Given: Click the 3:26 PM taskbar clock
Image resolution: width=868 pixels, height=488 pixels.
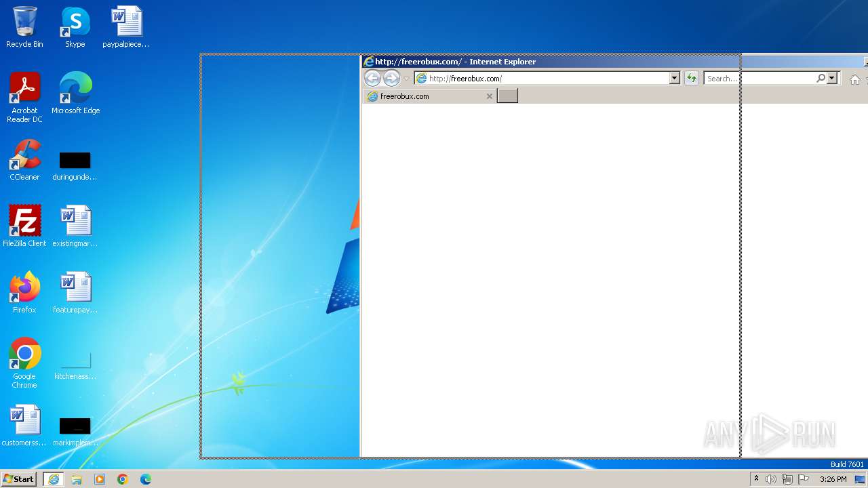Looking at the screenshot, I should 833,479.
